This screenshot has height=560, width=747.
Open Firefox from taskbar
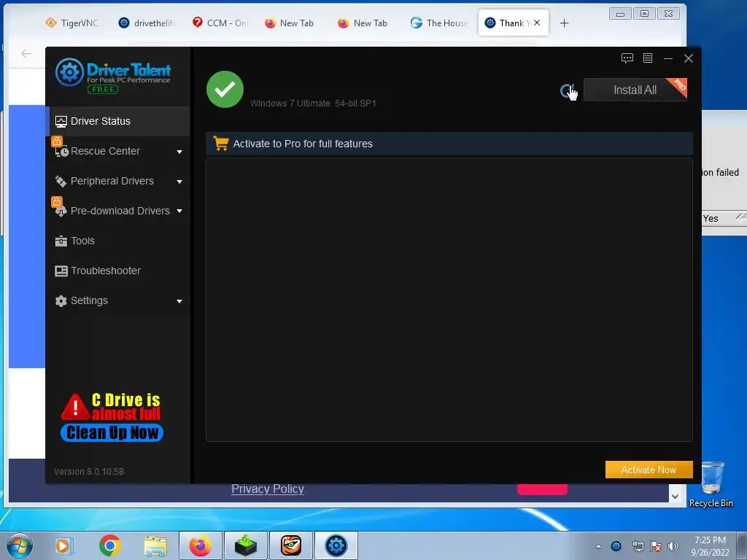[x=200, y=545]
